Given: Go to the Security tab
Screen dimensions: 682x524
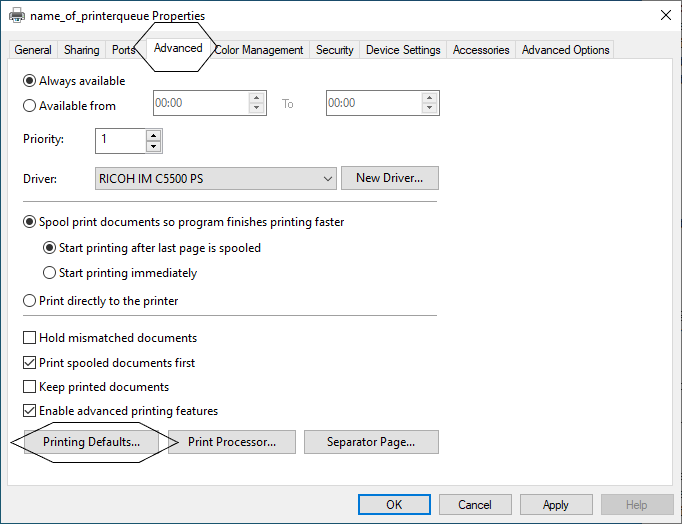Looking at the screenshot, I should point(334,50).
